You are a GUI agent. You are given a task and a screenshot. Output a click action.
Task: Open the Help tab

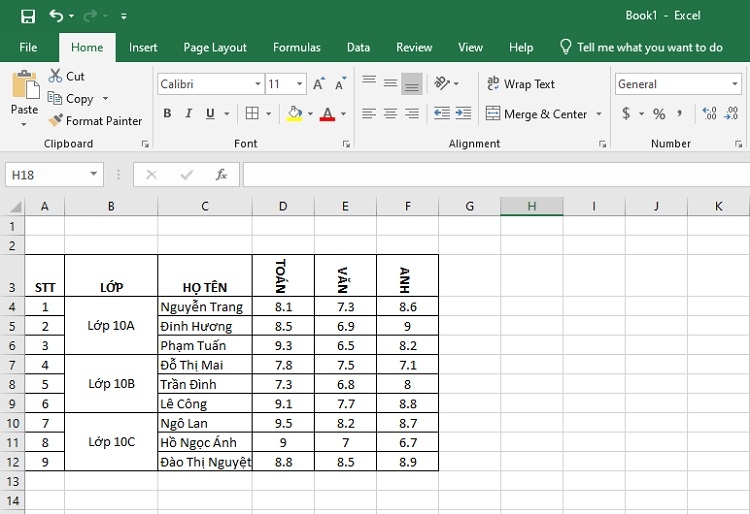[x=521, y=47]
